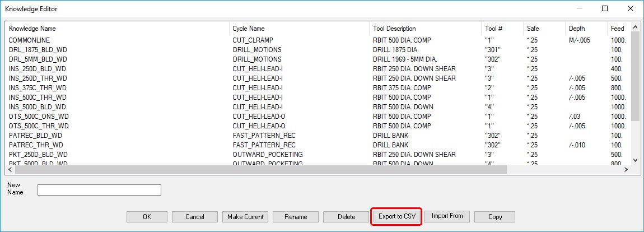Confirm with the OK button

(147, 217)
